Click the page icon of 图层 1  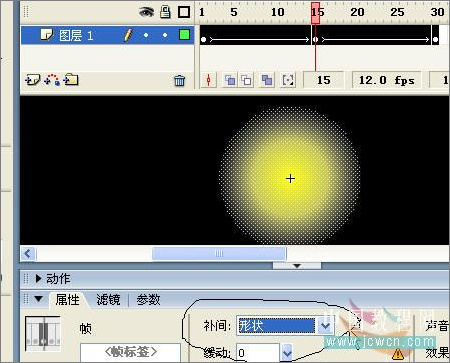pyautogui.click(x=46, y=34)
